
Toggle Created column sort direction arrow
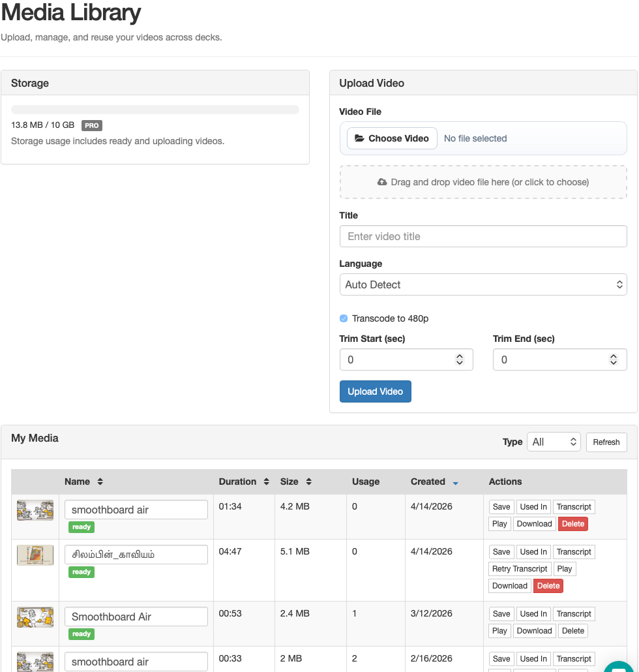coord(455,483)
